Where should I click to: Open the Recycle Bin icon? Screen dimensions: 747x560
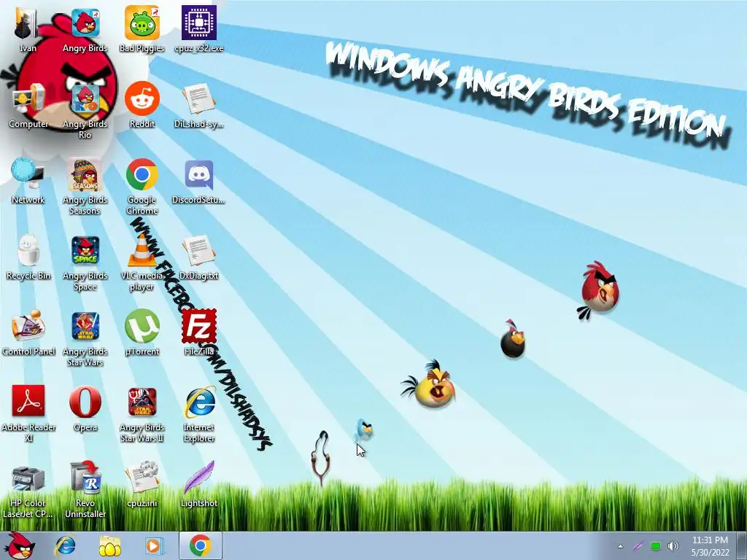pos(28,250)
